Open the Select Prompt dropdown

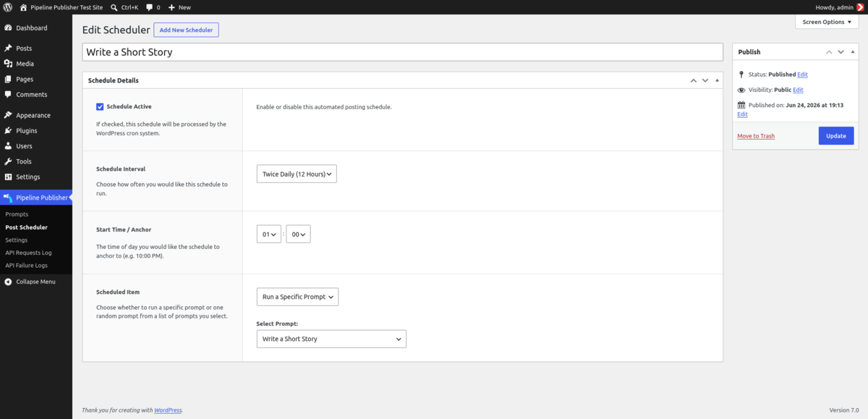pos(331,339)
